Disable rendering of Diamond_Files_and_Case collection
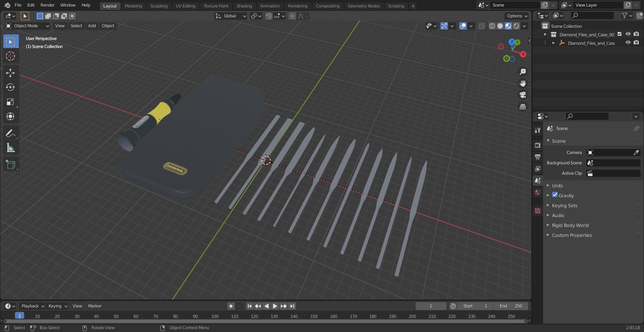 pos(636,34)
